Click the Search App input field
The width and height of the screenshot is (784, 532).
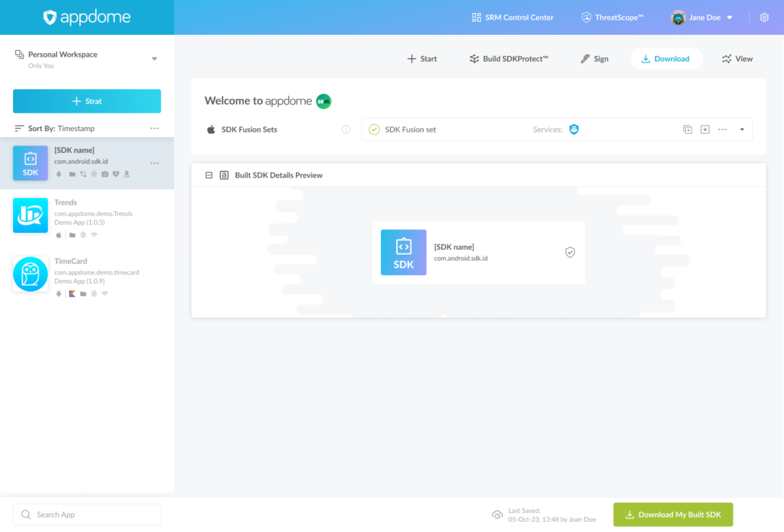coord(87,515)
